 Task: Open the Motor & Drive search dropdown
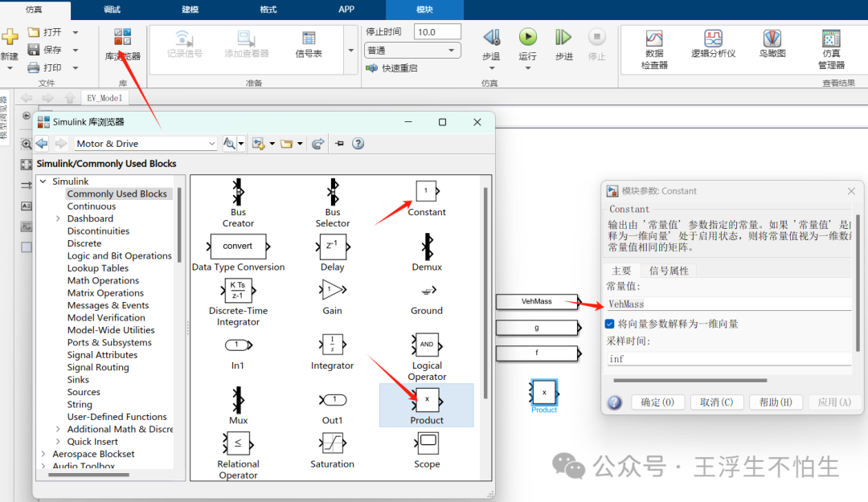(212, 144)
